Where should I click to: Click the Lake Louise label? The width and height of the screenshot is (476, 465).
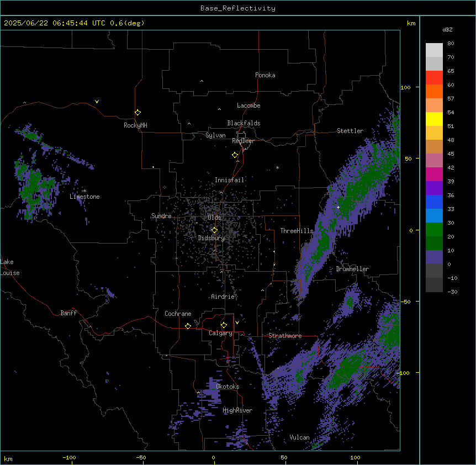coord(9,267)
